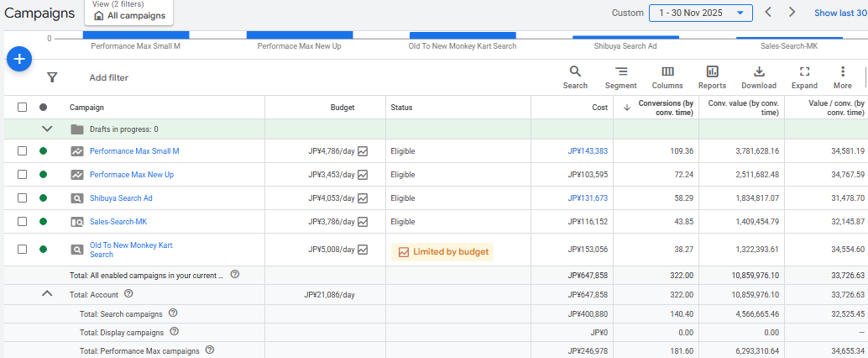Check the select-all header checkbox
The width and height of the screenshot is (868, 358).
point(23,108)
